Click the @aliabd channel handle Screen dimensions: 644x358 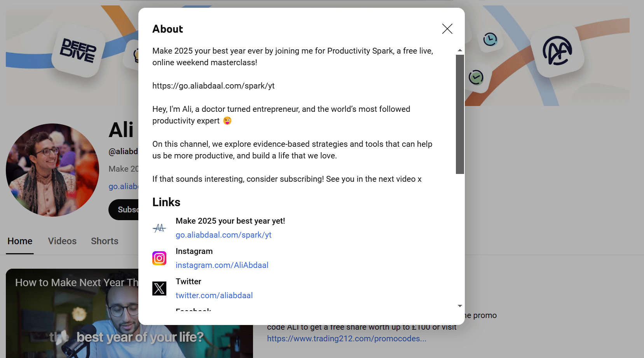123,151
